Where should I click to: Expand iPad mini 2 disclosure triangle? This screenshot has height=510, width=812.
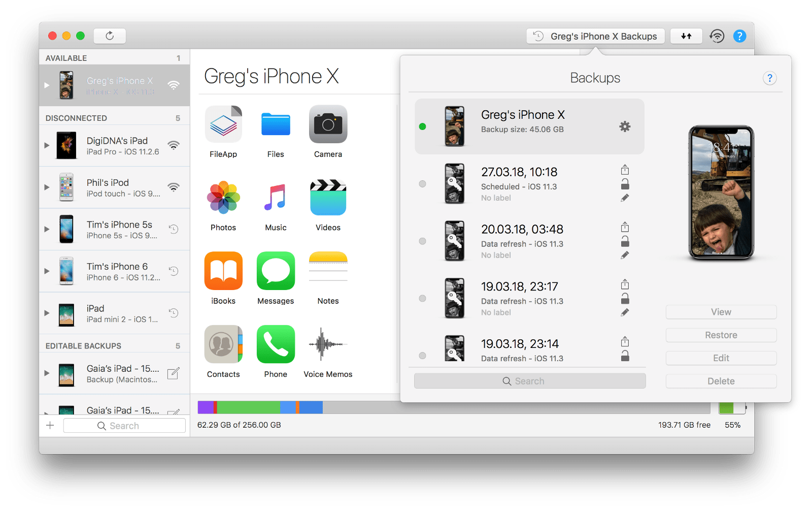click(x=47, y=313)
